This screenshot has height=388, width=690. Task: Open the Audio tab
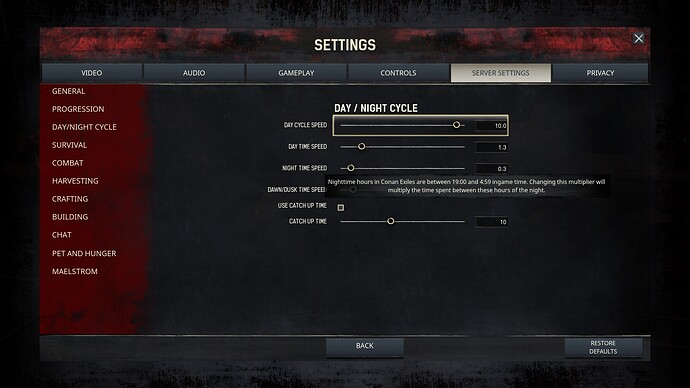coord(194,73)
